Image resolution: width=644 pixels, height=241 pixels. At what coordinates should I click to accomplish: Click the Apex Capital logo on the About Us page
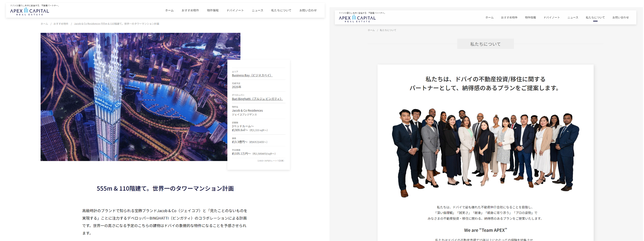357,19
